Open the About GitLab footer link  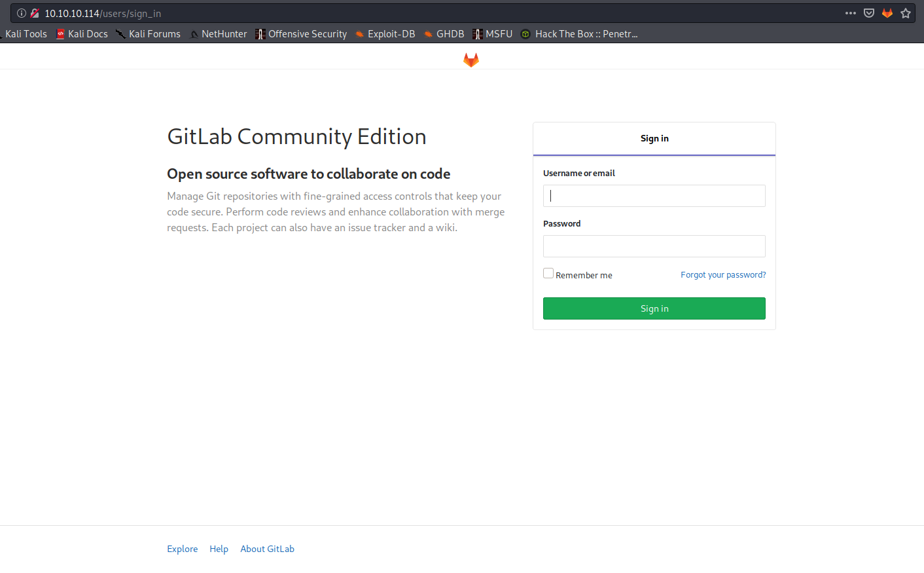[267, 549]
